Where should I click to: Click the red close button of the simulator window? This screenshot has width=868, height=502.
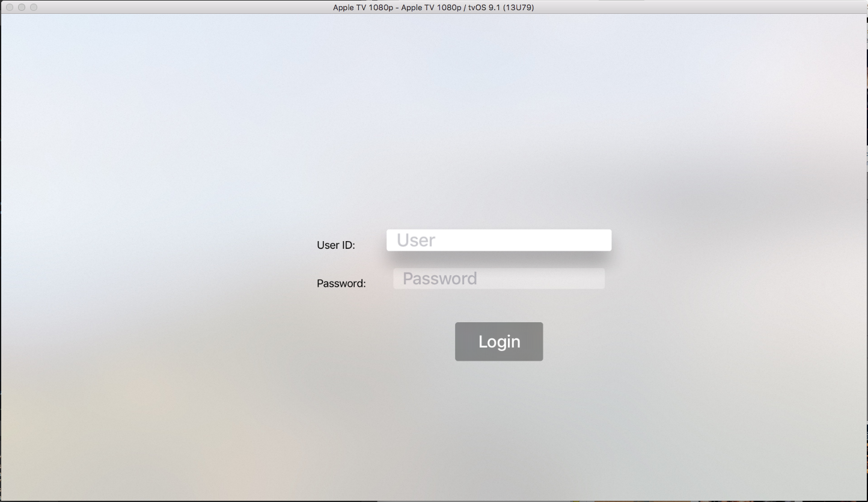pyautogui.click(x=8, y=7)
